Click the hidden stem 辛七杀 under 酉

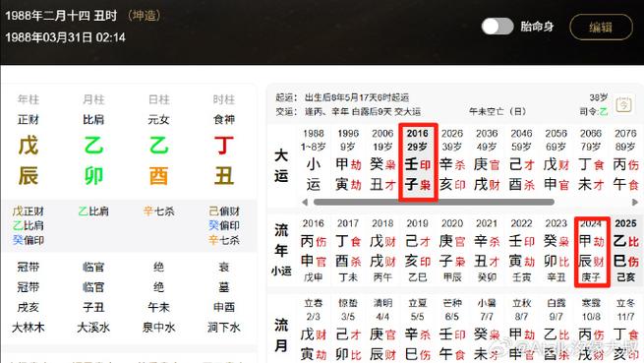pos(159,212)
